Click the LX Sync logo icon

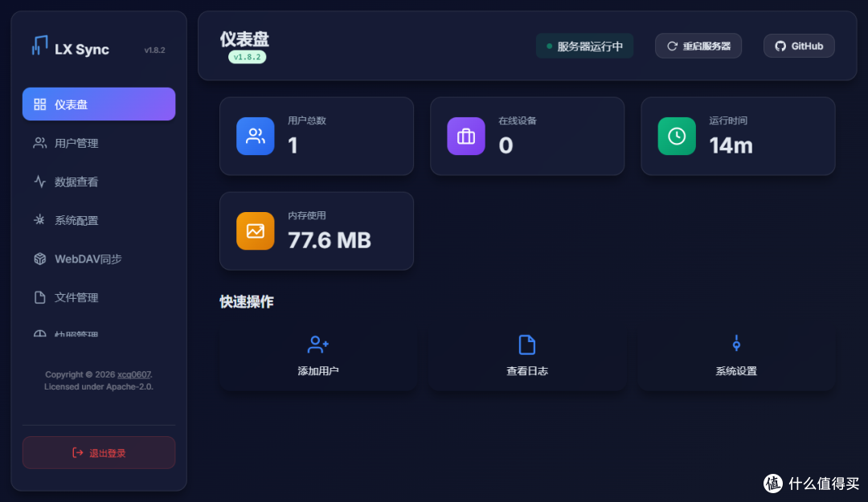coord(39,46)
